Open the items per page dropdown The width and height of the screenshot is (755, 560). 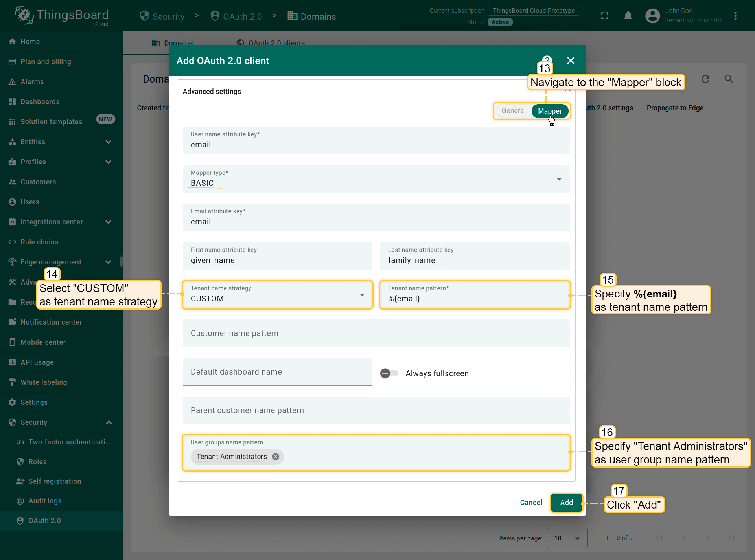pos(567,538)
